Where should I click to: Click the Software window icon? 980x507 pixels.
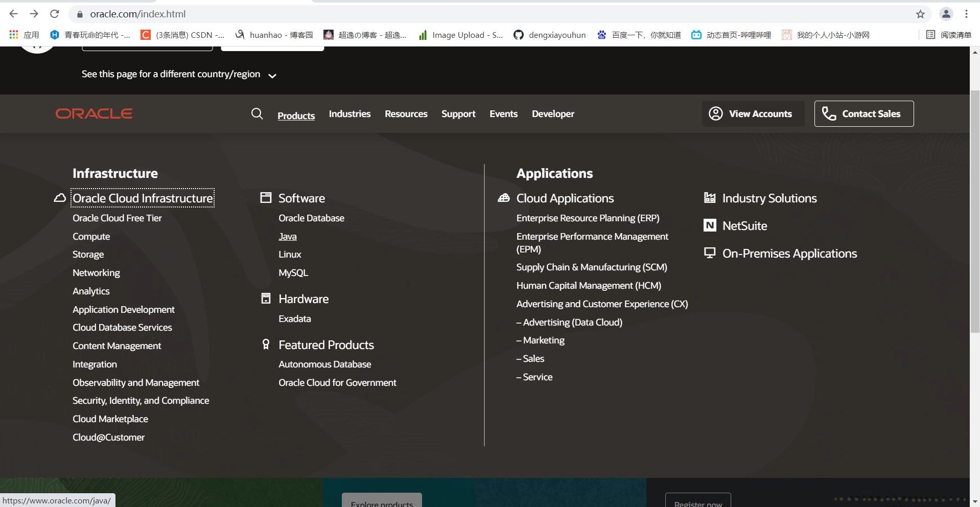266,198
